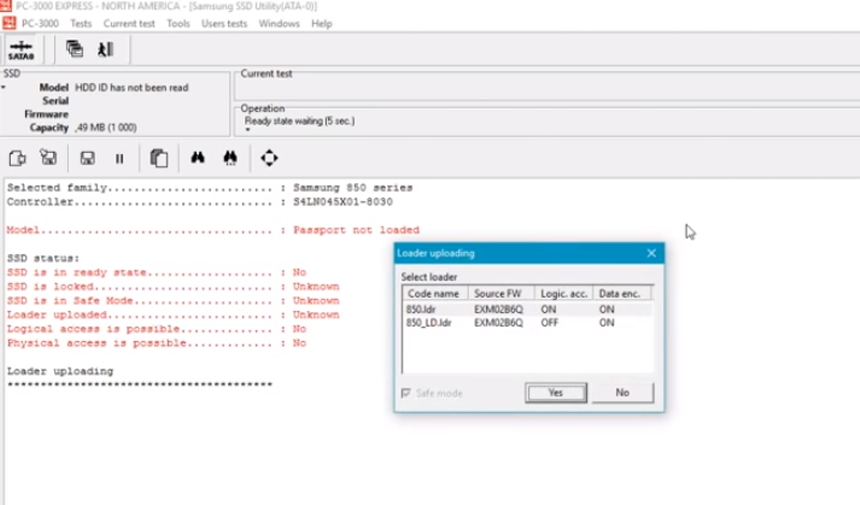Click the crosshair target icon in the toolbar
Screen dimensions: 860x505
pyautogui.click(x=269, y=158)
